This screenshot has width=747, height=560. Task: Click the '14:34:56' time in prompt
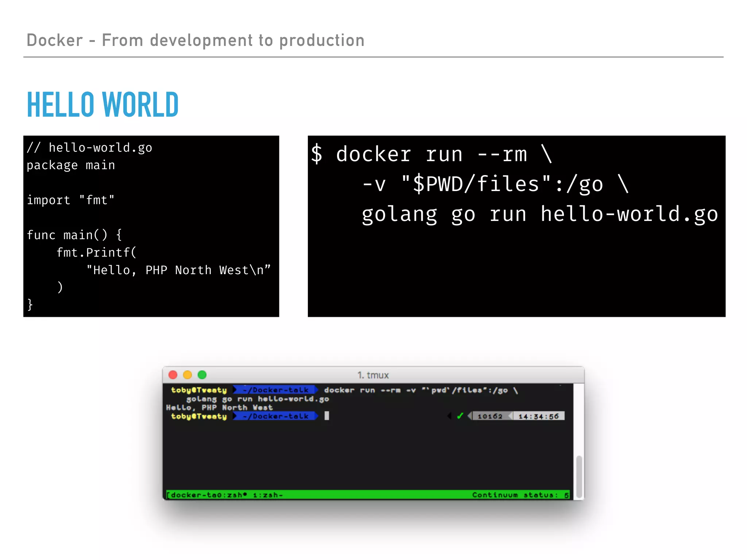tap(538, 416)
